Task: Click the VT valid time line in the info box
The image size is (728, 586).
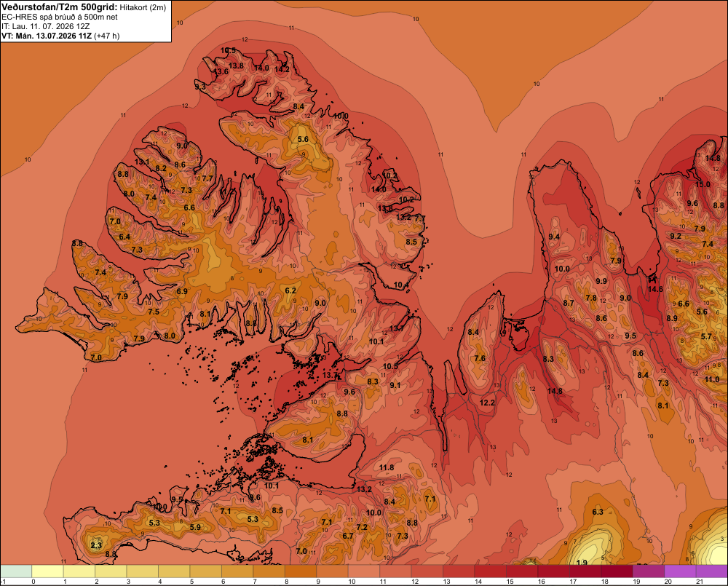Action: [60, 36]
